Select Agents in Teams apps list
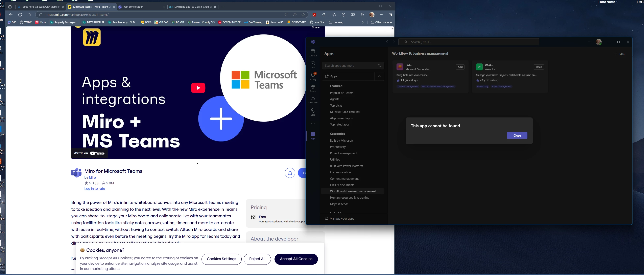The width and height of the screenshot is (644, 275). (x=334, y=99)
